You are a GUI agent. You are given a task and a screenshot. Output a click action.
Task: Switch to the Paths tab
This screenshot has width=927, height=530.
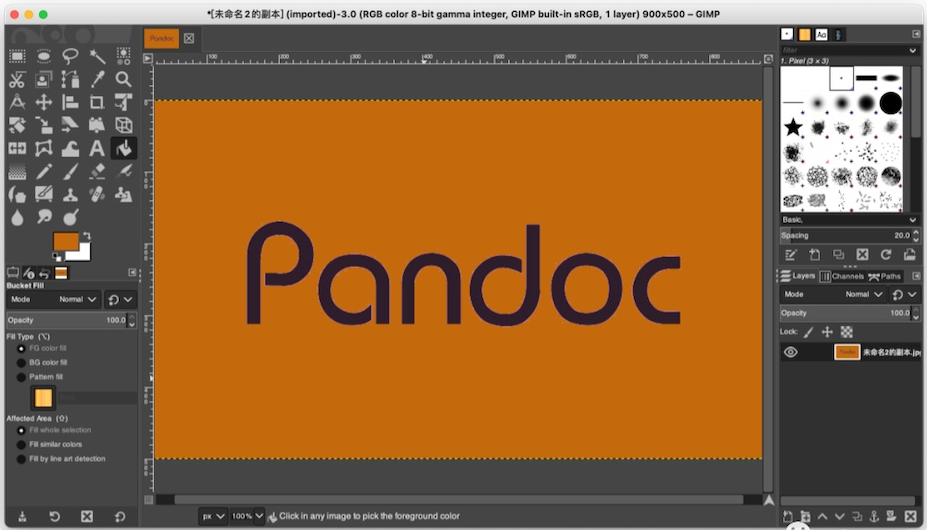(884, 276)
